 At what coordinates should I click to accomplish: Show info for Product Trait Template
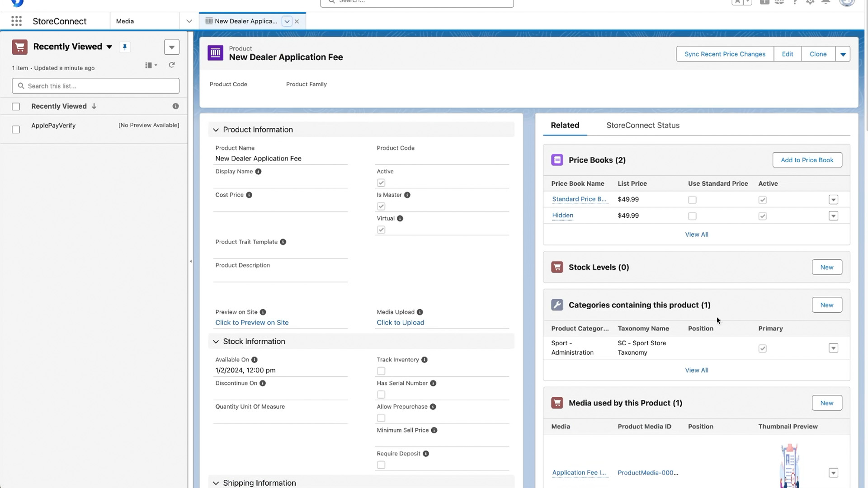[x=283, y=242]
